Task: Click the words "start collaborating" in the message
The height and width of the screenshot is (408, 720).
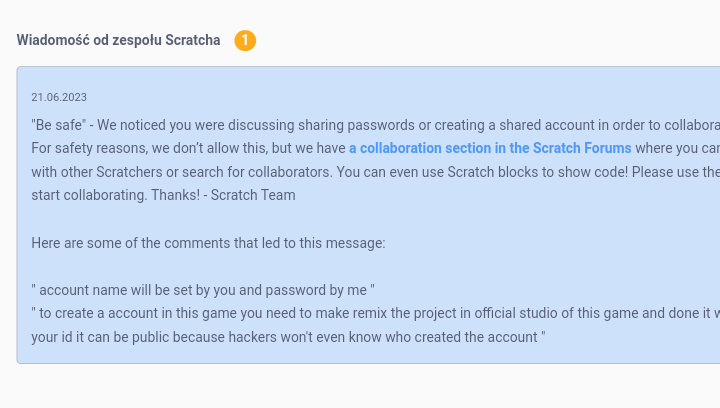Action: pos(88,195)
